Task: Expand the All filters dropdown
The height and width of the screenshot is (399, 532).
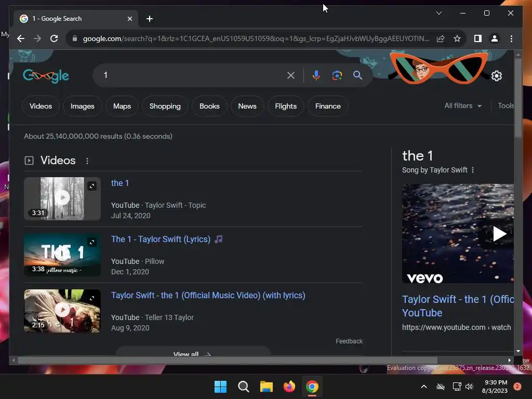Action: pos(463,106)
